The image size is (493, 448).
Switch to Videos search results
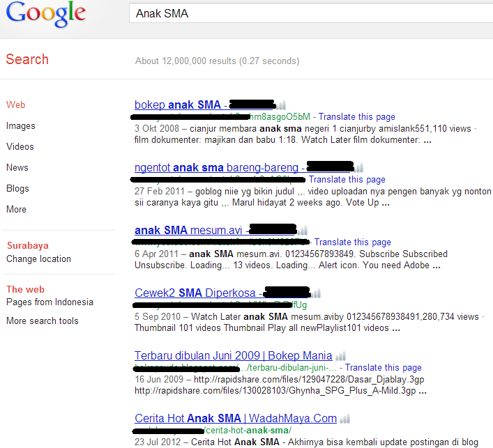pos(20,146)
